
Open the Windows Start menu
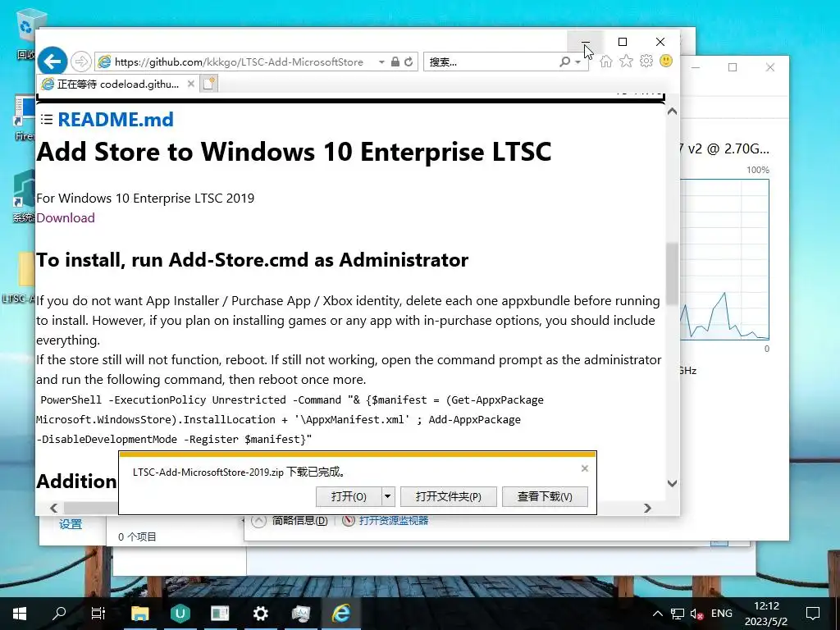tap(20, 614)
